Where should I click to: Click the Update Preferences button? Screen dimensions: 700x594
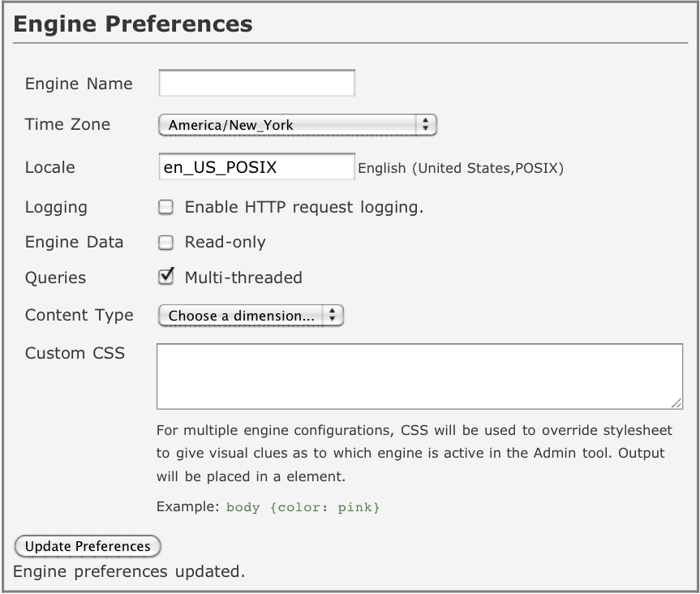[x=88, y=546]
